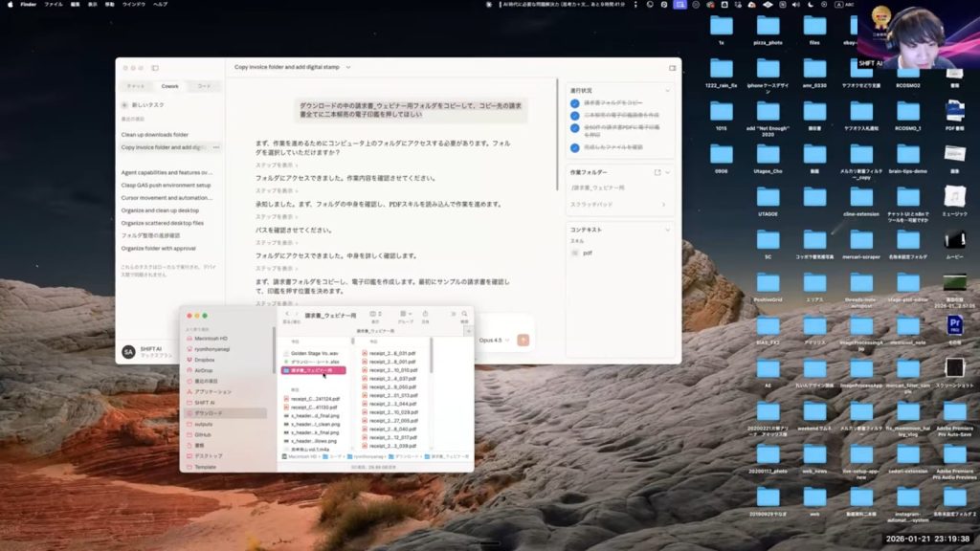The width and height of the screenshot is (980, 551).
Task: Open the Adobe Premiere Pro desktop icon
Action: pyautogui.click(x=954, y=324)
